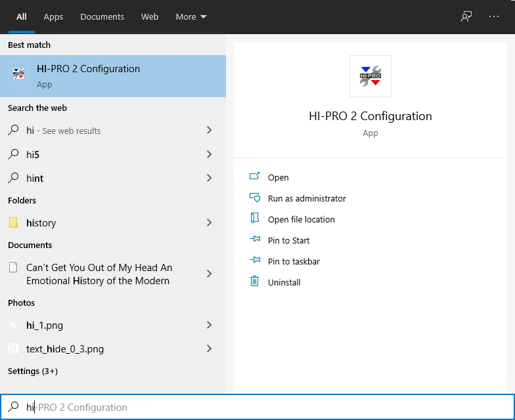Click the Open icon in actions list
The width and height of the screenshot is (515, 420).
click(x=255, y=176)
